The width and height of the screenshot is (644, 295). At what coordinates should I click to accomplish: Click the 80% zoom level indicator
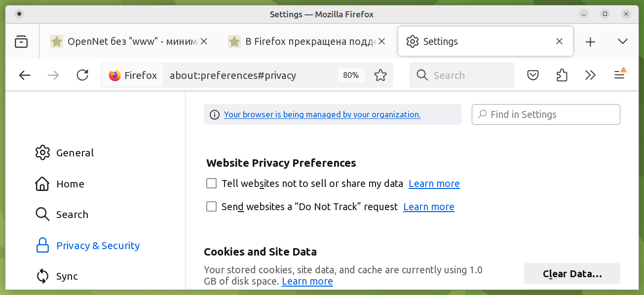(351, 75)
